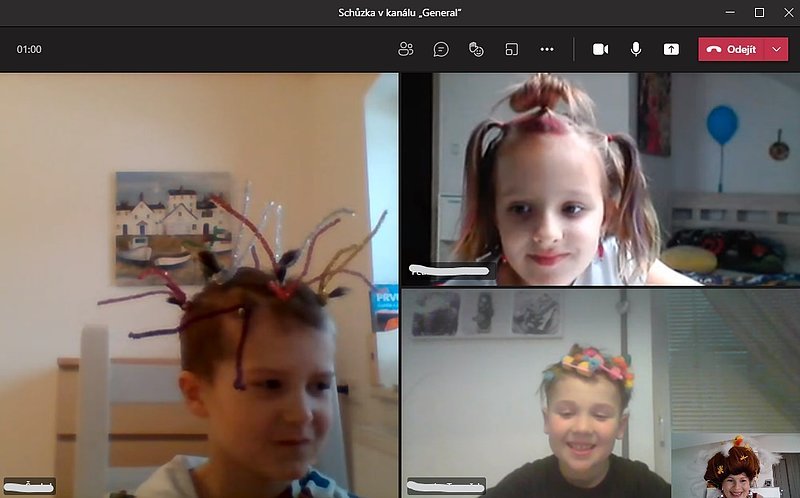Image resolution: width=800 pixels, height=498 pixels.
Task: Click the red Odejít leave button
Action: point(731,49)
